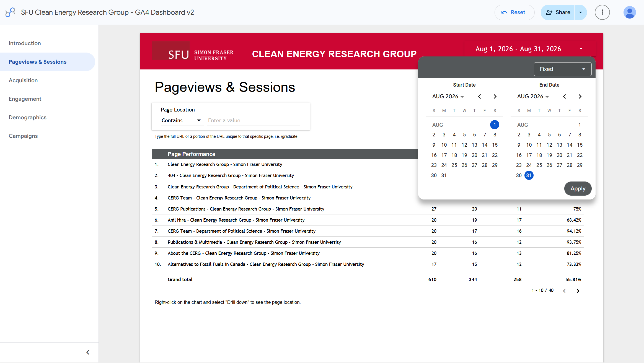
Task: Click Apply in the date picker
Action: 578,188
